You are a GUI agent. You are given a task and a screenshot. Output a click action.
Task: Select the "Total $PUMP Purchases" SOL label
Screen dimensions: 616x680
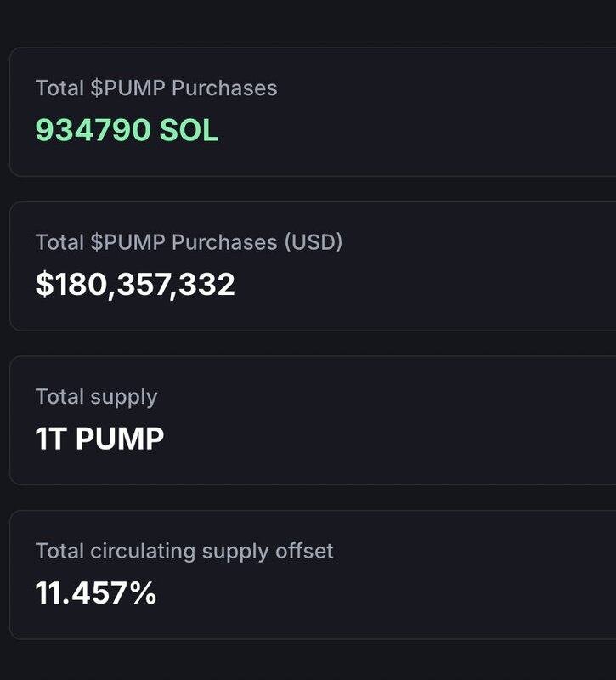pyautogui.click(x=156, y=88)
